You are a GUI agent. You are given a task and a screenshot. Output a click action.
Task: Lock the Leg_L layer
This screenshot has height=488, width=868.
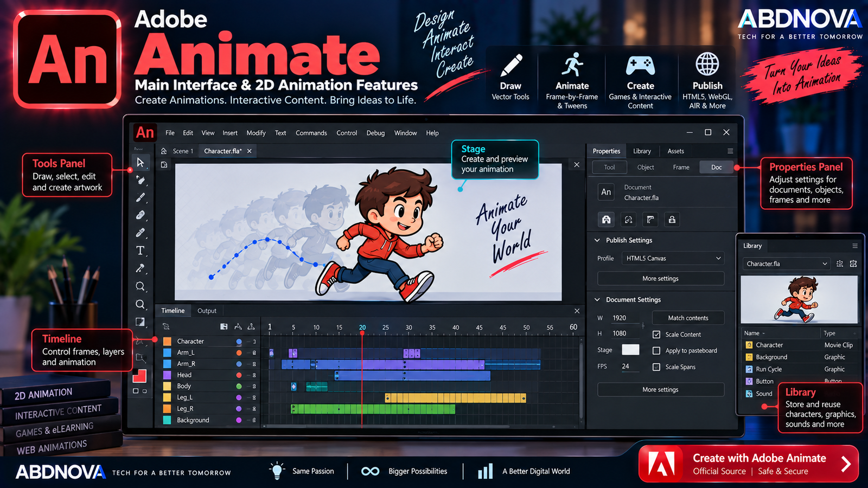254,397
